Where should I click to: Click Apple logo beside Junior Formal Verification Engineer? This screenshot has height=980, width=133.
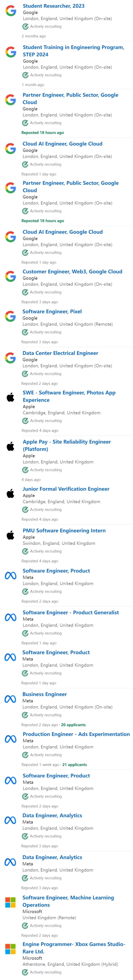(x=11, y=494)
